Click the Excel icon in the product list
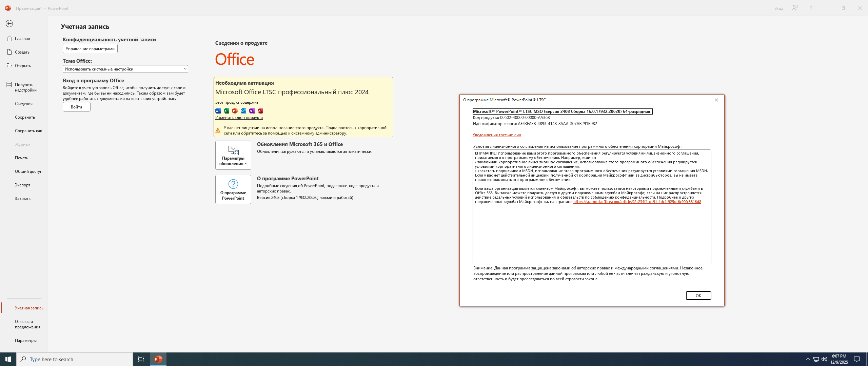Viewport: 868px width, 366px height. tap(226, 111)
